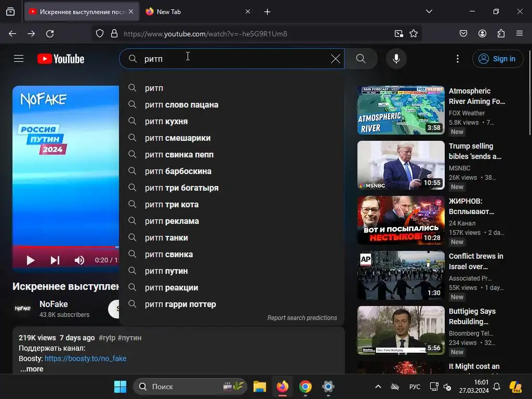
Task: Open the boosty.to/no_fake link
Action: [x=86, y=358]
